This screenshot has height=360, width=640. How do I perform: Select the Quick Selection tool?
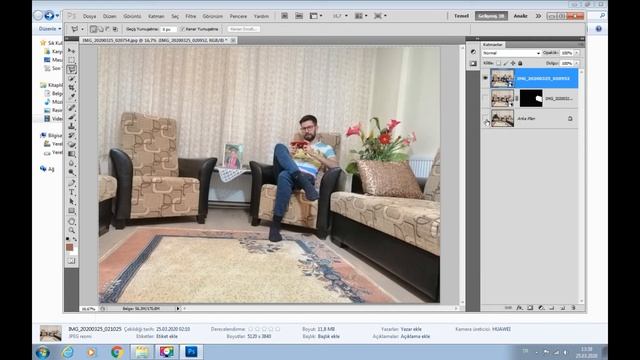71,78
